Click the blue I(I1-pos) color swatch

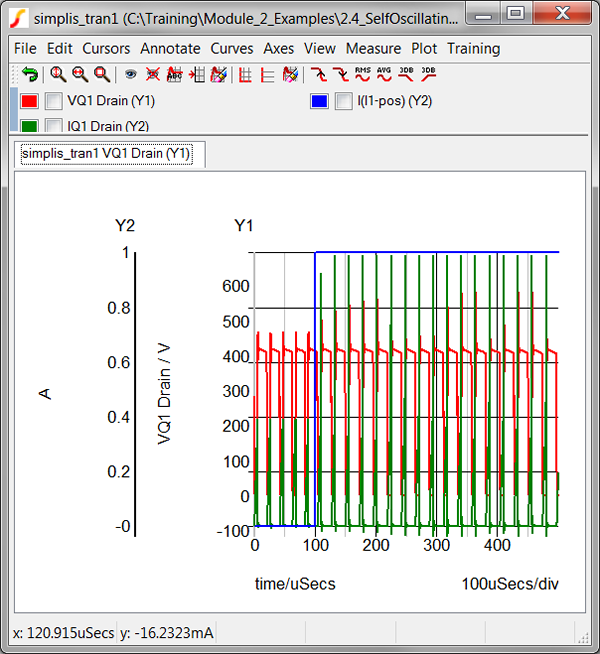pyautogui.click(x=319, y=101)
